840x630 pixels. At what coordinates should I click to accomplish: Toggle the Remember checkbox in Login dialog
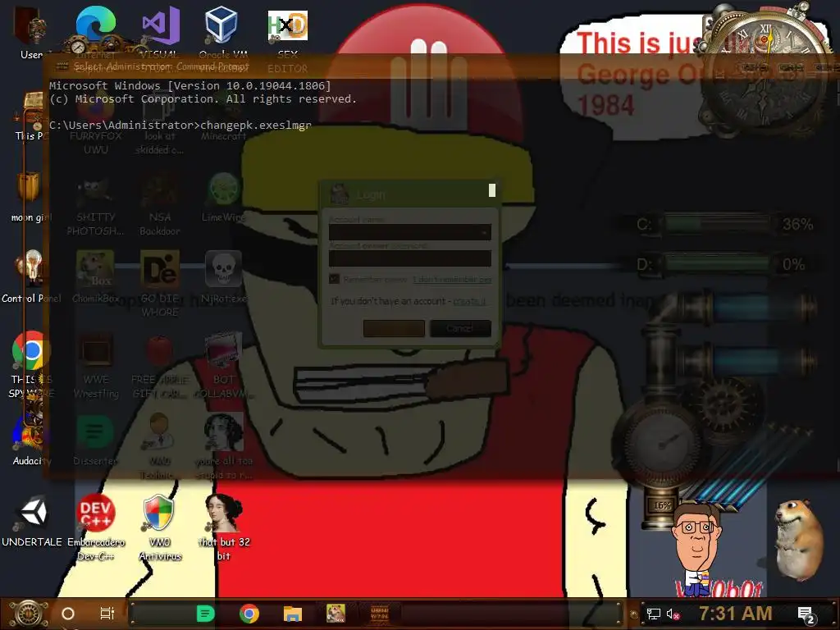pyautogui.click(x=335, y=279)
